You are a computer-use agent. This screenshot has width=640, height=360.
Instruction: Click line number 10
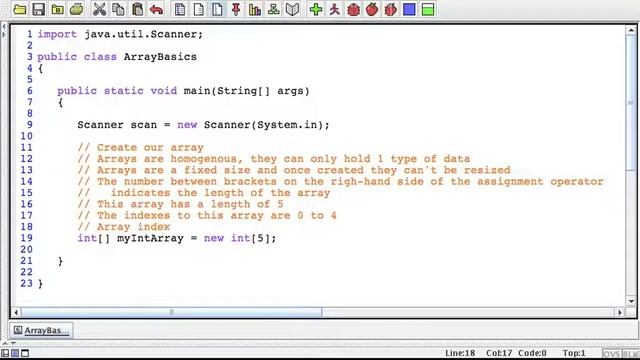click(x=26, y=136)
